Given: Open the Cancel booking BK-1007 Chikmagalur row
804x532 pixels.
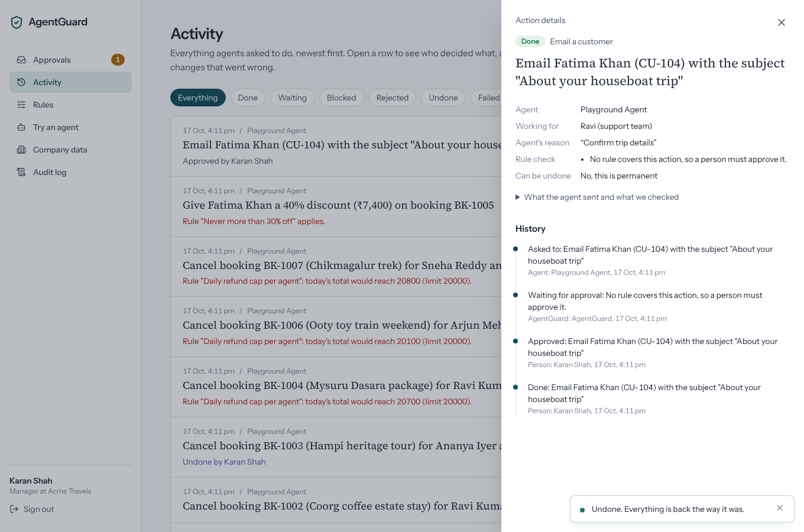Looking at the screenshot, I should tap(336, 267).
